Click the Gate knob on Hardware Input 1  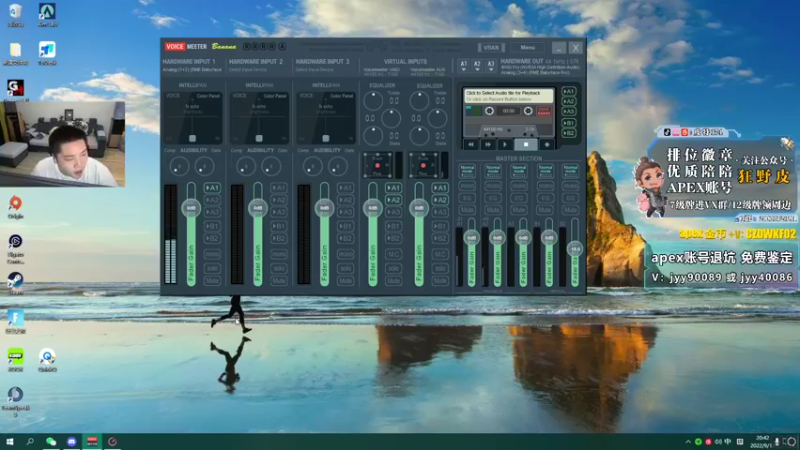coord(205,166)
